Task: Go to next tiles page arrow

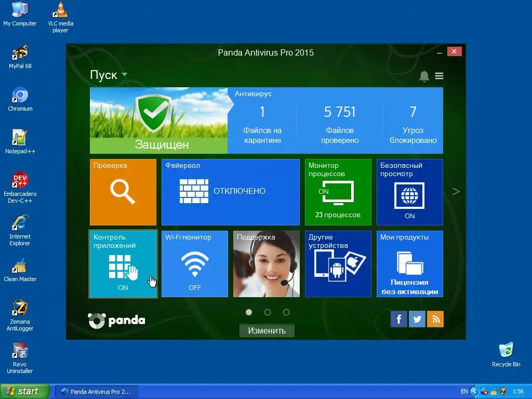Action: coord(456,192)
